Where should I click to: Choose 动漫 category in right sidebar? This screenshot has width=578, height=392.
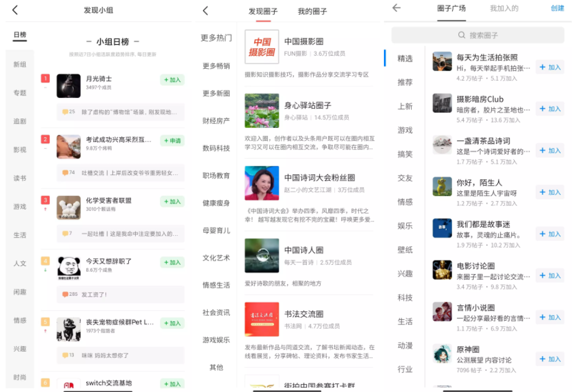point(405,345)
